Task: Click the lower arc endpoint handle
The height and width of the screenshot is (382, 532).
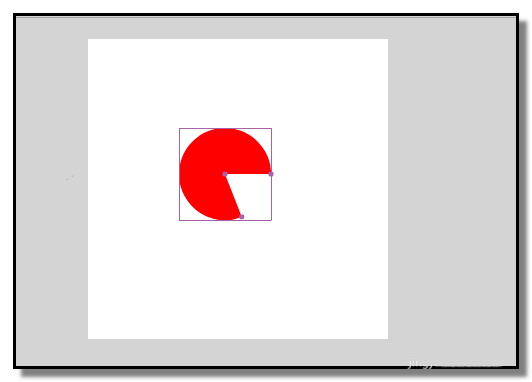Action: point(242,216)
